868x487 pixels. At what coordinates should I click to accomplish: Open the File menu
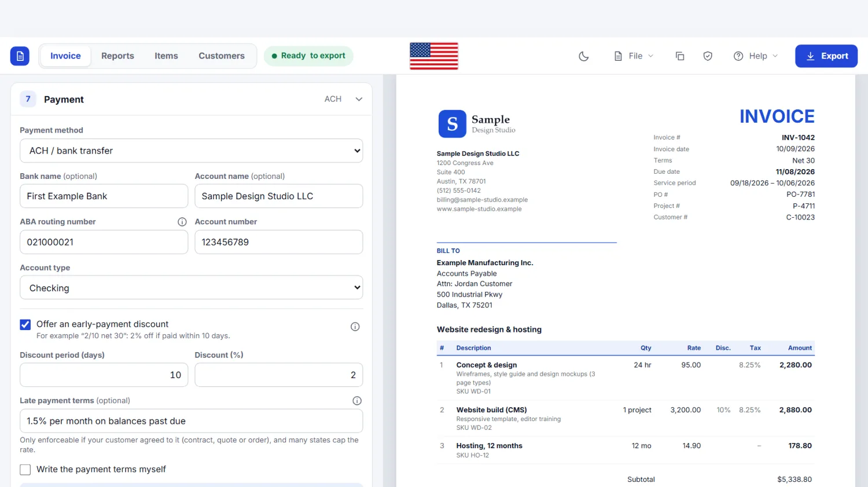point(634,56)
